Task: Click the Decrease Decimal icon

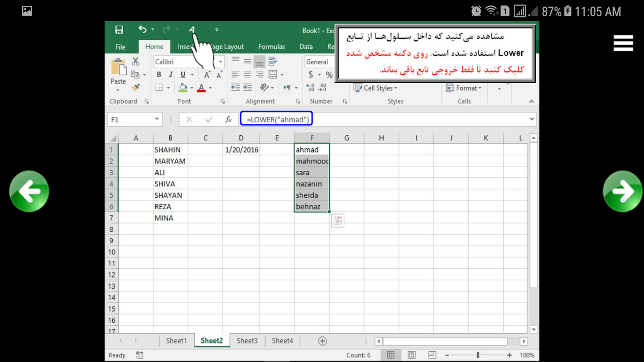Action: coord(322,87)
